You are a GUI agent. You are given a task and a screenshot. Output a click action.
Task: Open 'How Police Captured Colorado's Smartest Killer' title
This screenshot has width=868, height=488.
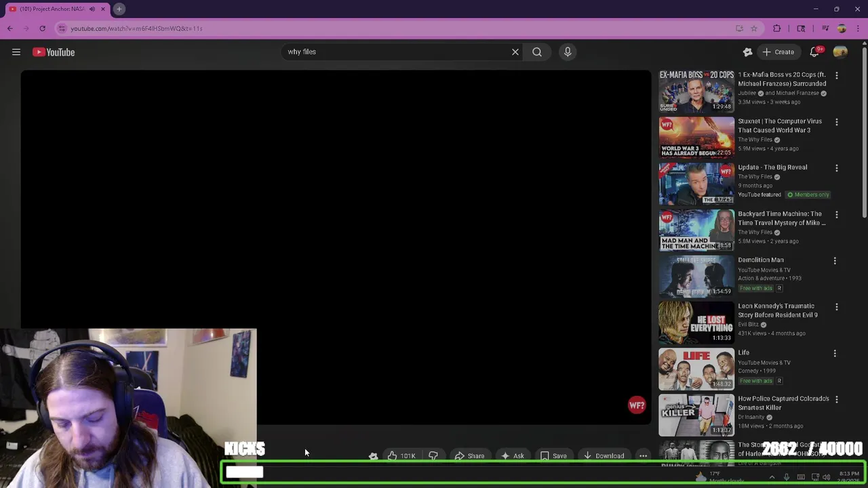tap(783, 403)
